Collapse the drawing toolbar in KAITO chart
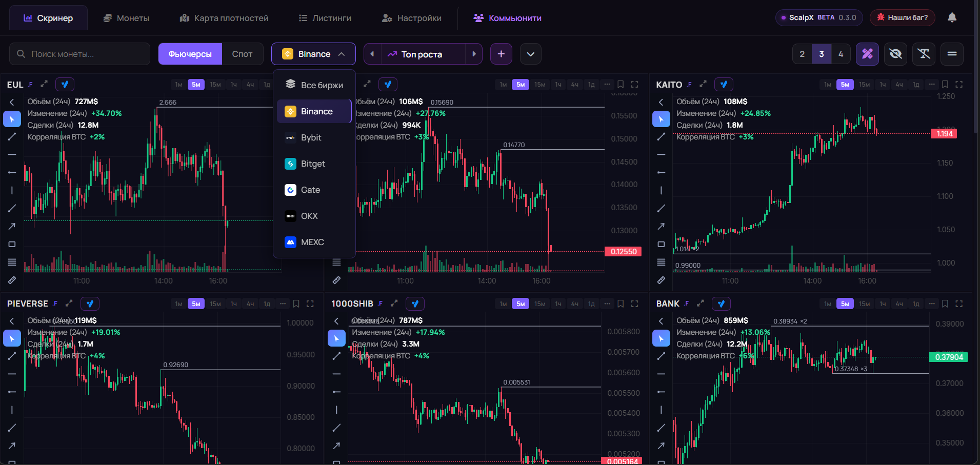This screenshot has height=465, width=980. 661,102
